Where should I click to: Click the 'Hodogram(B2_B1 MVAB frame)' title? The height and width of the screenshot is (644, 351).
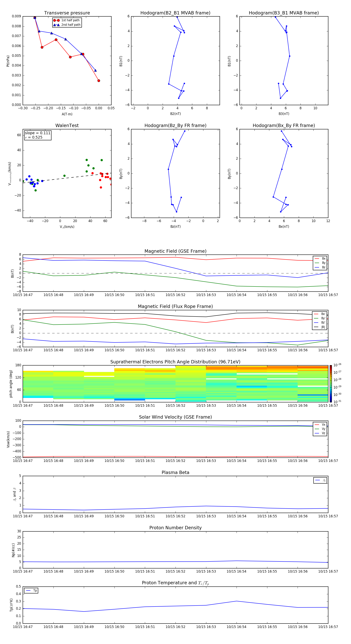point(175,13)
